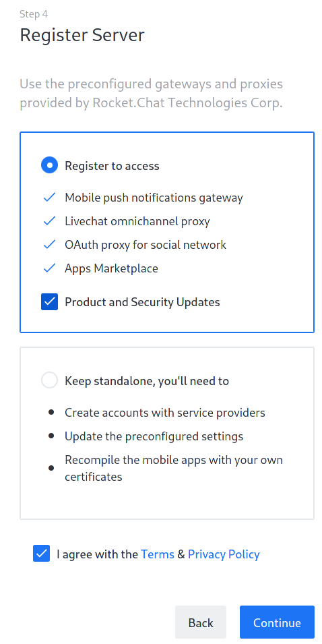The height and width of the screenshot is (644, 322).
Task: Click the Product and Security Updates label
Action: click(x=142, y=302)
